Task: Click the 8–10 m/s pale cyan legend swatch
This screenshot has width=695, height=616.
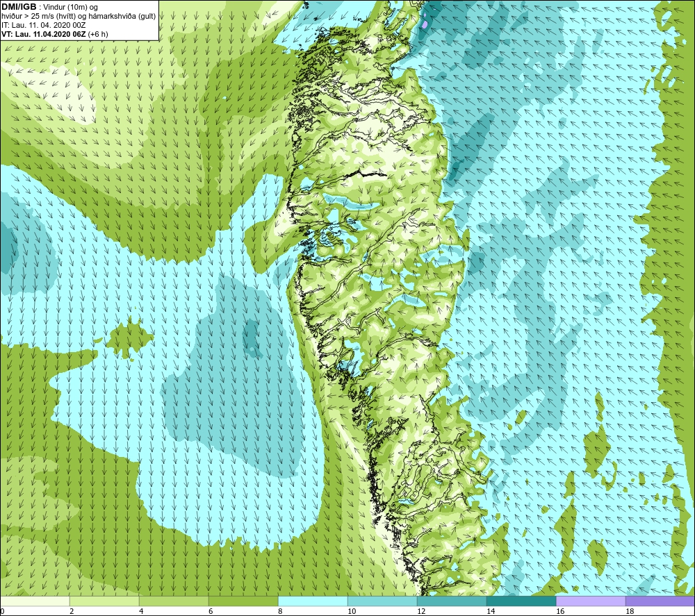Action: (313, 601)
